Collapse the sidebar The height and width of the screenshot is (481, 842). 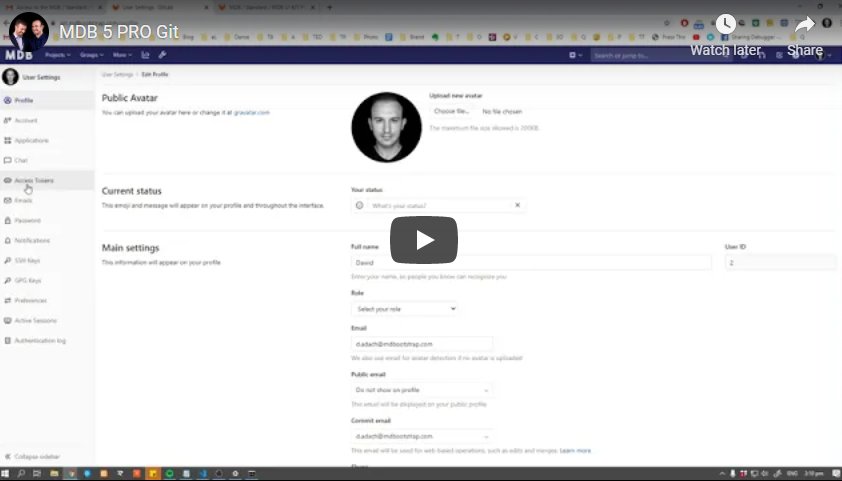coord(32,456)
